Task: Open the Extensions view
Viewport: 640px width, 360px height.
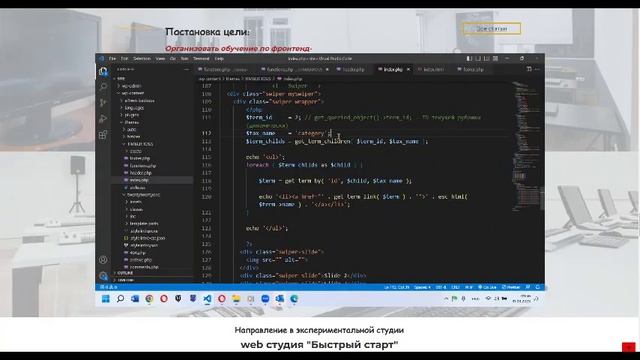Action: click(x=103, y=135)
